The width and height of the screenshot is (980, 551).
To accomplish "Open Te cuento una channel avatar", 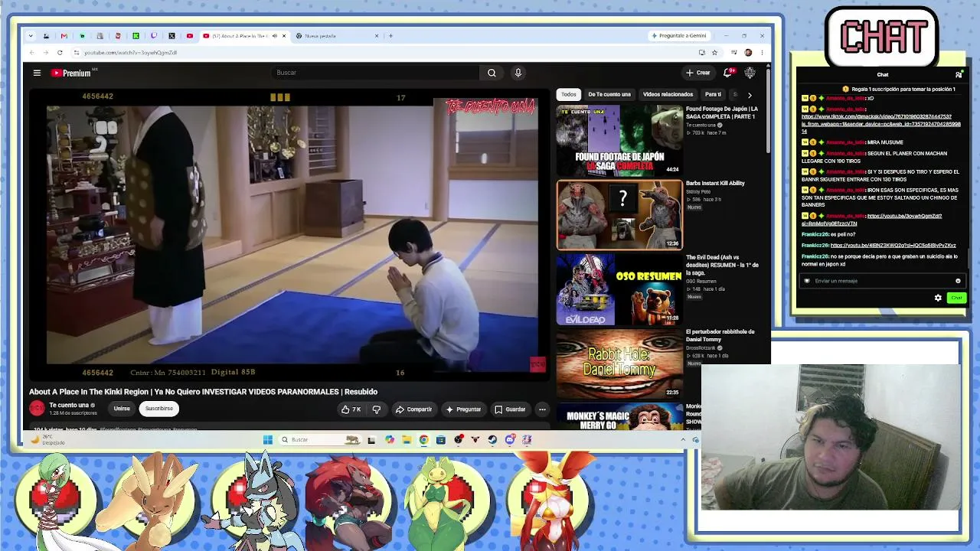I will 37,409.
